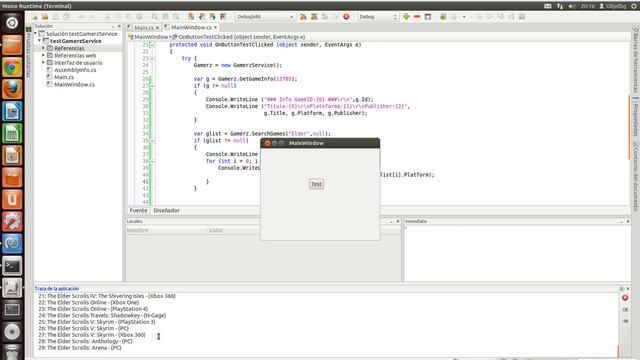Switch to the Main.cs editor tab
The width and height of the screenshot is (640, 360).
pyautogui.click(x=144, y=27)
